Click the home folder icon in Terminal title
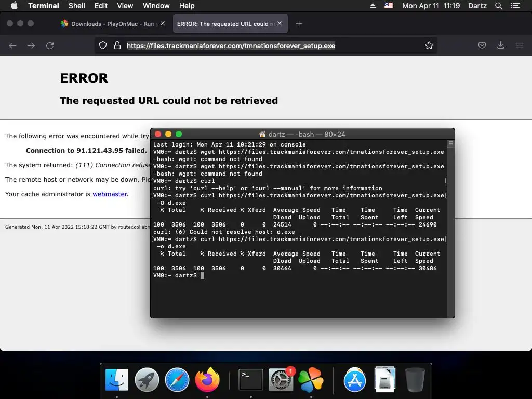This screenshot has height=399, width=532. [x=262, y=135]
